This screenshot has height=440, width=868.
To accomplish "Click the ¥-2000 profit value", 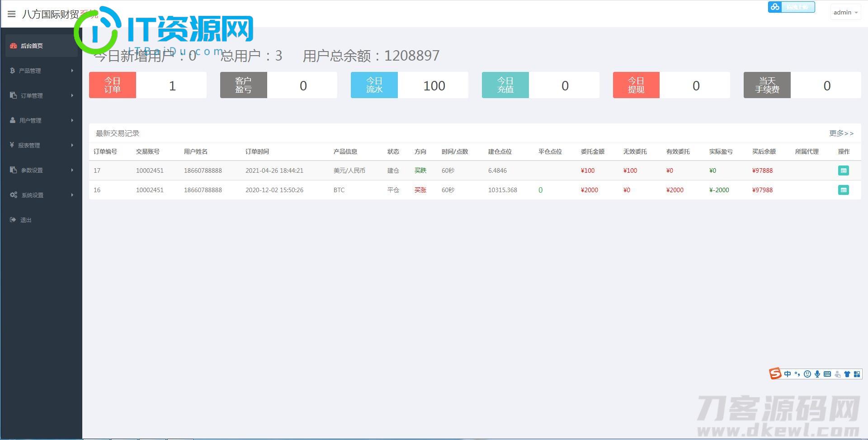I will [x=719, y=190].
